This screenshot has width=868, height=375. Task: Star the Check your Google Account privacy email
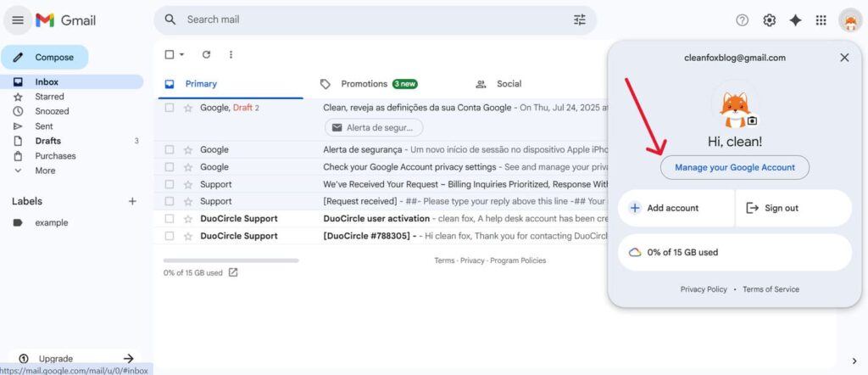pyautogui.click(x=187, y=167)
